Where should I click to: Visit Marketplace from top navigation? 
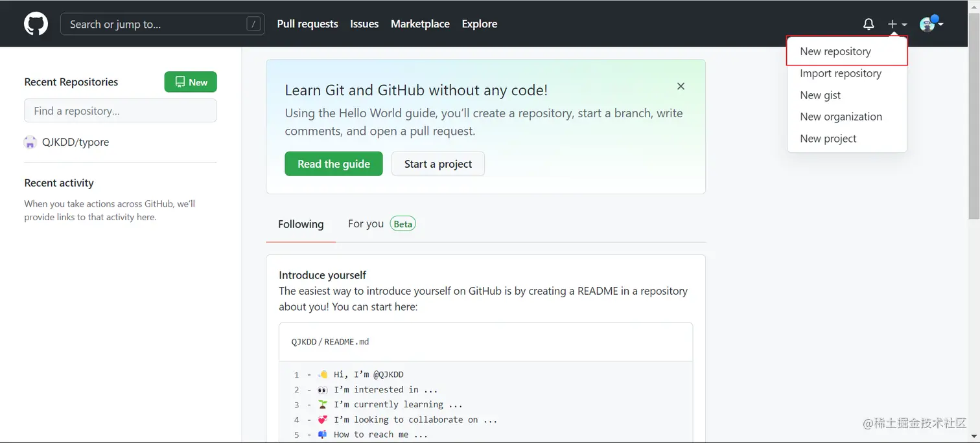pyautogui.click(x=420, y=24)
